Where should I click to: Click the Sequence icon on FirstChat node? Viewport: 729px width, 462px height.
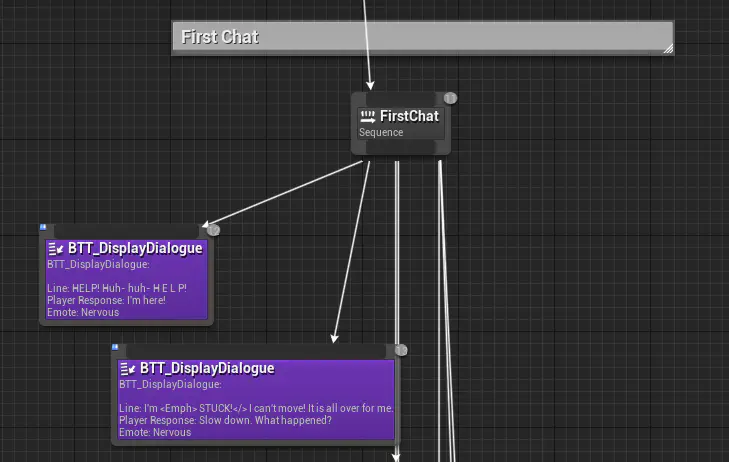(367, 116)
